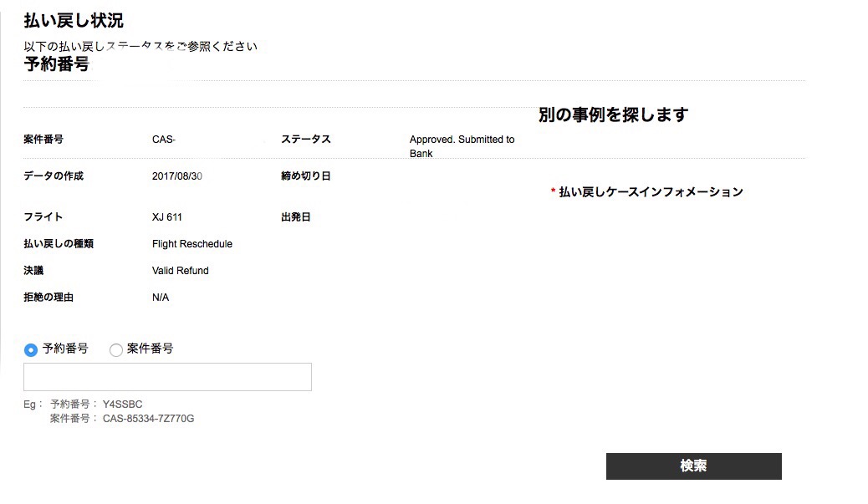Click the status value Approved. Submitted to Bank
The height and width of the screenshot is (504, 868).
click(462, 146)
